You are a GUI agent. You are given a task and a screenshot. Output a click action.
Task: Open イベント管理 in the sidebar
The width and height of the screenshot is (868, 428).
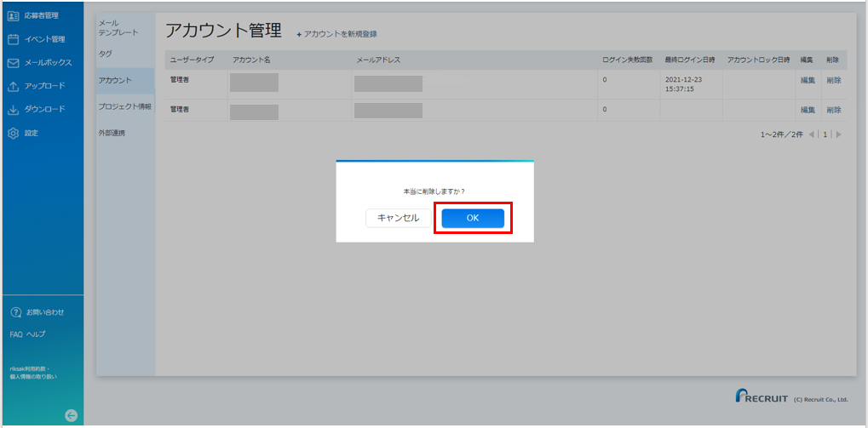pyautogui.click(x=45, y=39)
